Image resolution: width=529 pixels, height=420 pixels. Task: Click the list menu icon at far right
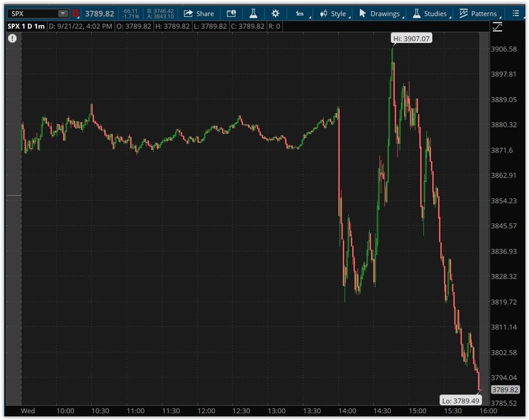pyautogui.click(x=516, y=13)
